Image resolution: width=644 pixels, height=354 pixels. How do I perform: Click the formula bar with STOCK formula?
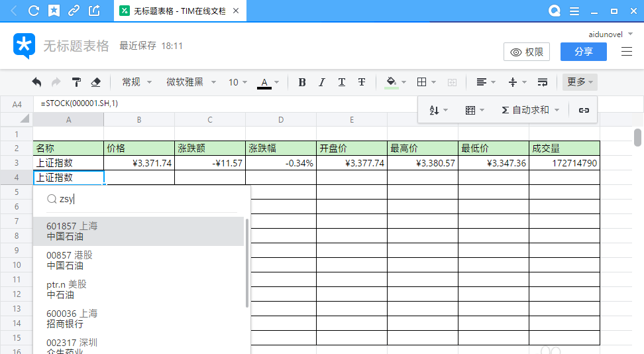225,103
